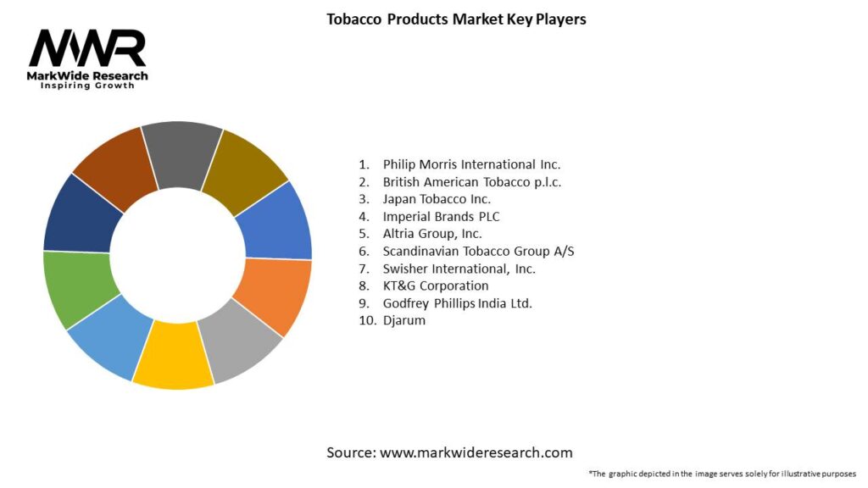Click the MarkWide Research logo
The width and height of the screenshot is (868, 488).
tap(87, 58)
